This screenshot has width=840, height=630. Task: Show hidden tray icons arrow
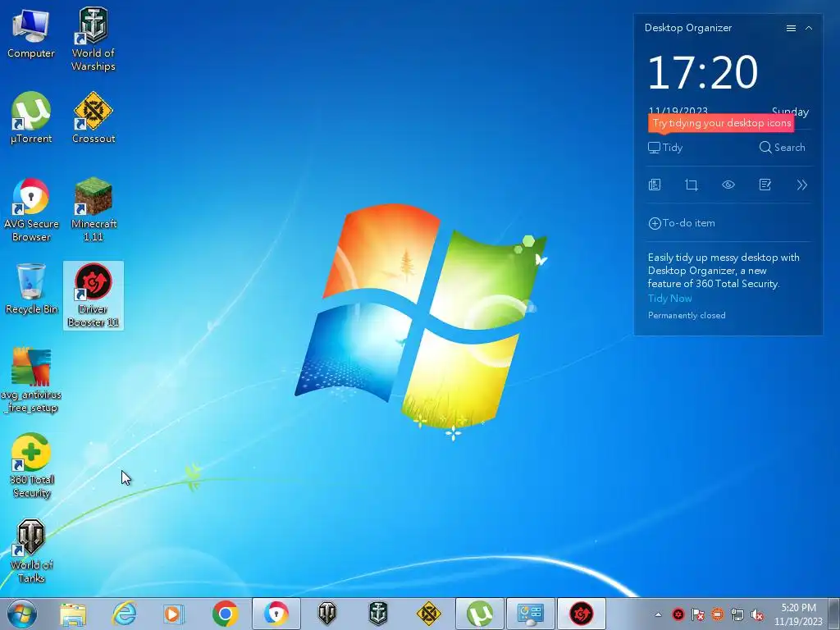658,614
